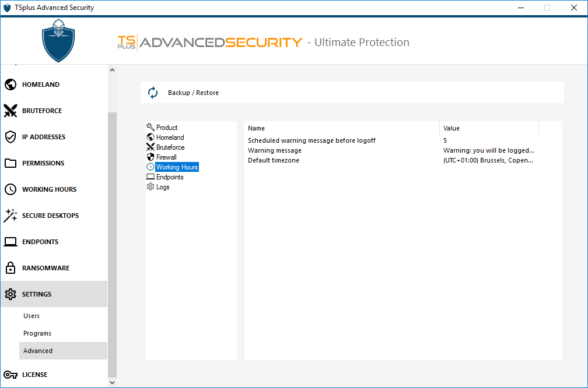This screenshot has height=388, width=588.
Task: Open Working Hours clock icon in sidebar
Action: [10, 189]
